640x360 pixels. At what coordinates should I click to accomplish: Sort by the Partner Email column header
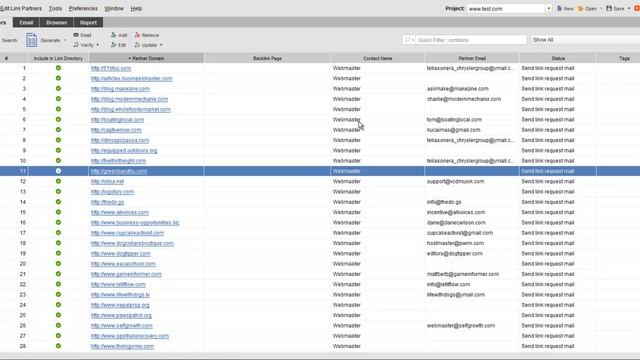pos(472,58)
